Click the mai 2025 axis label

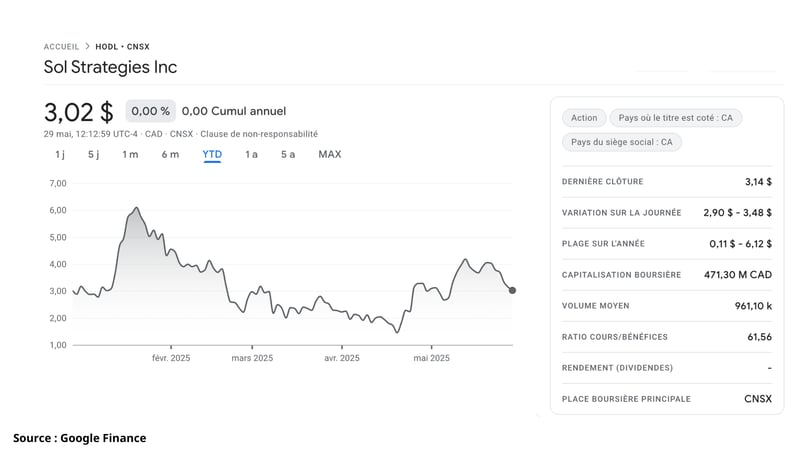[x=431, y=358]
